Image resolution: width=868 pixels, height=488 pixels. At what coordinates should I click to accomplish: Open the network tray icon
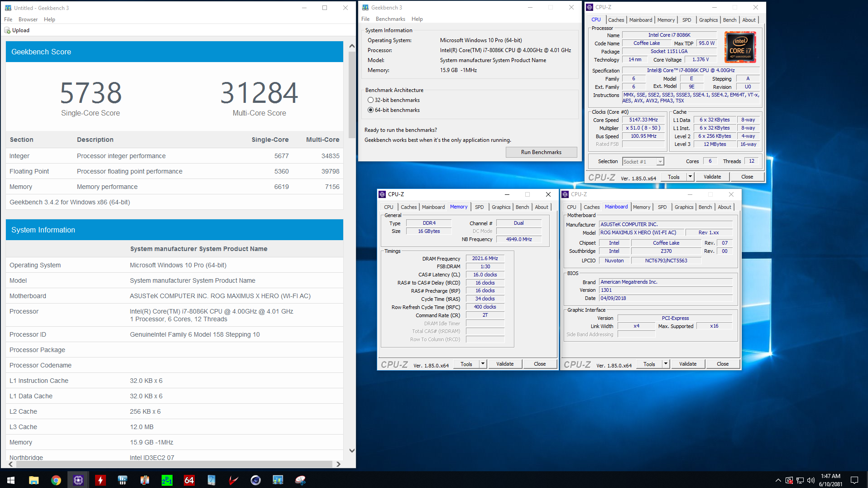(800, 480)
